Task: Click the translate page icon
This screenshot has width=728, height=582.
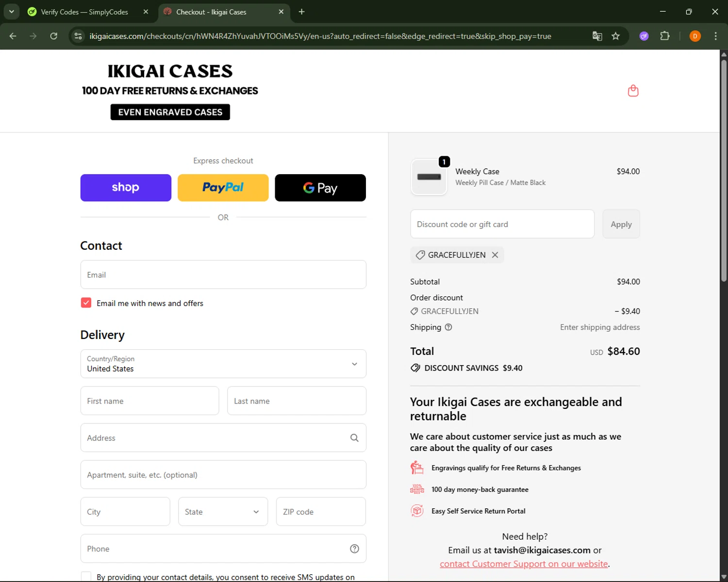Action: pos(597,36)
